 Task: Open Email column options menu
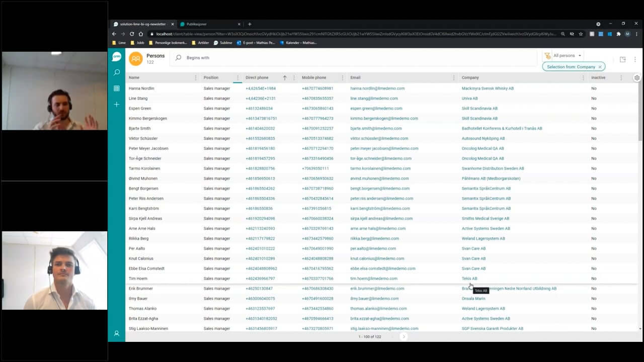(454, 78)
